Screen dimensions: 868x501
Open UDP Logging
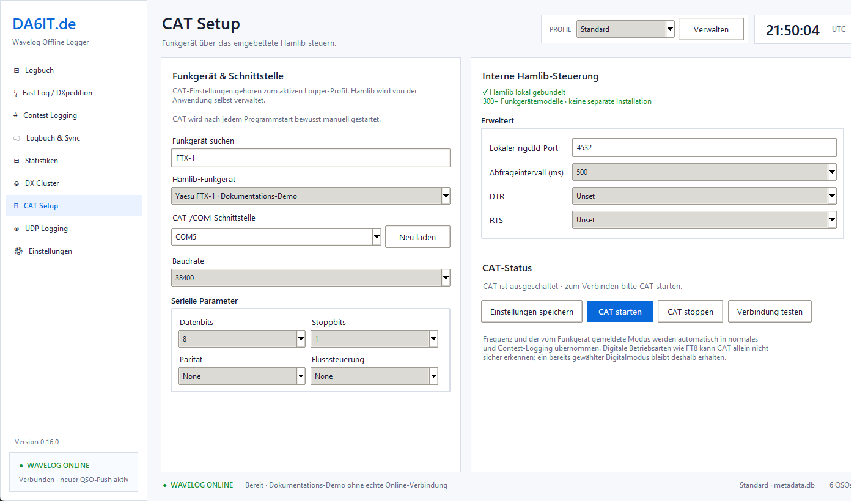click(x=73, y=229)
